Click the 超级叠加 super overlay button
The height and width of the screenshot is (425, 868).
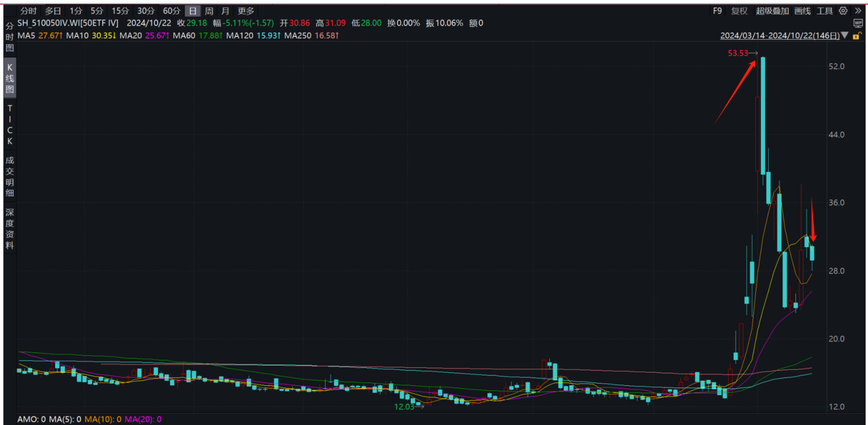pos(772,11)
